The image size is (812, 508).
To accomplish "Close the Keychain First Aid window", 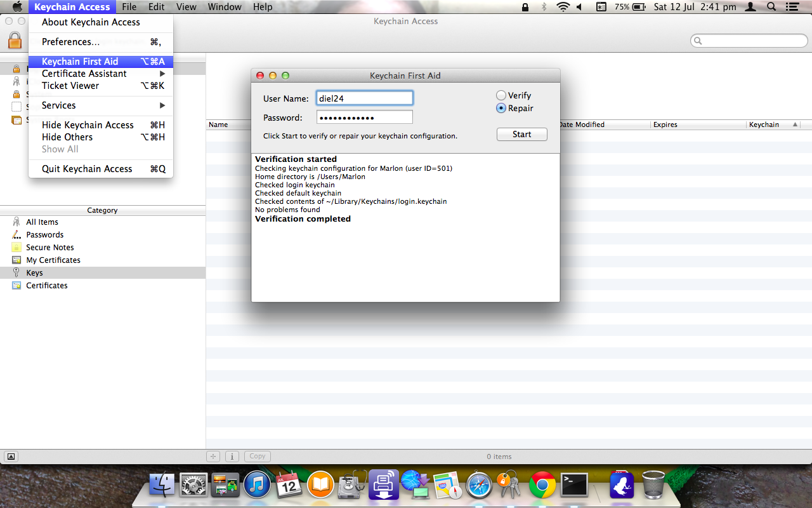I will click(260, 76).
